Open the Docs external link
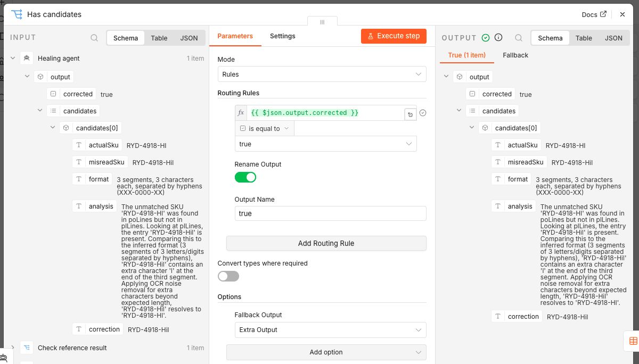639x364 pixels. (x=594, y=14)
